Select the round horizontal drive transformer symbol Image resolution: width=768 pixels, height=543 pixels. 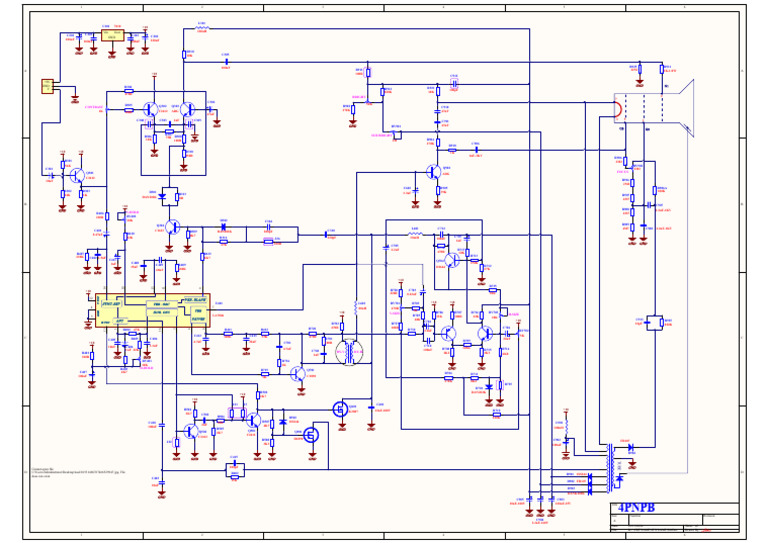pyautogui.click(x=349, y=352)
